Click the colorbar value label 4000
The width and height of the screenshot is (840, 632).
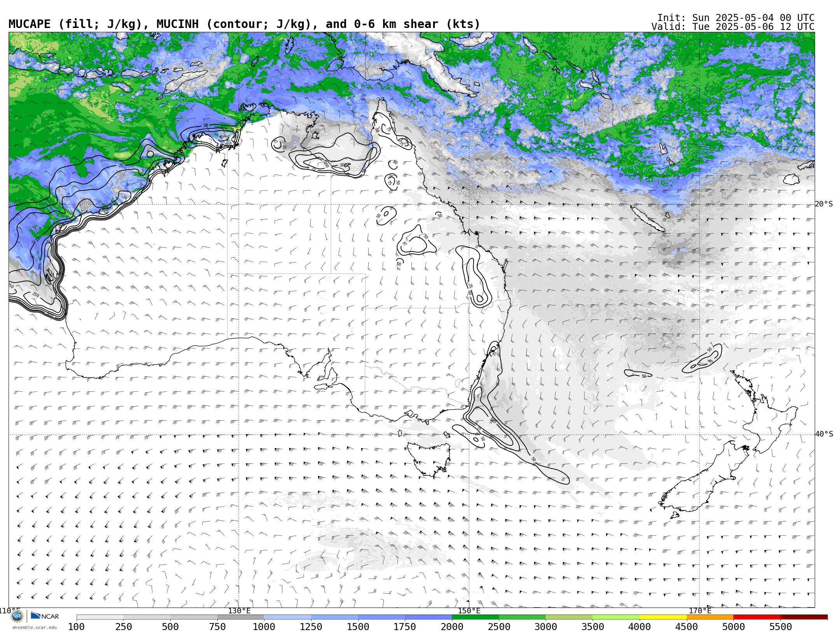(640, 627)
